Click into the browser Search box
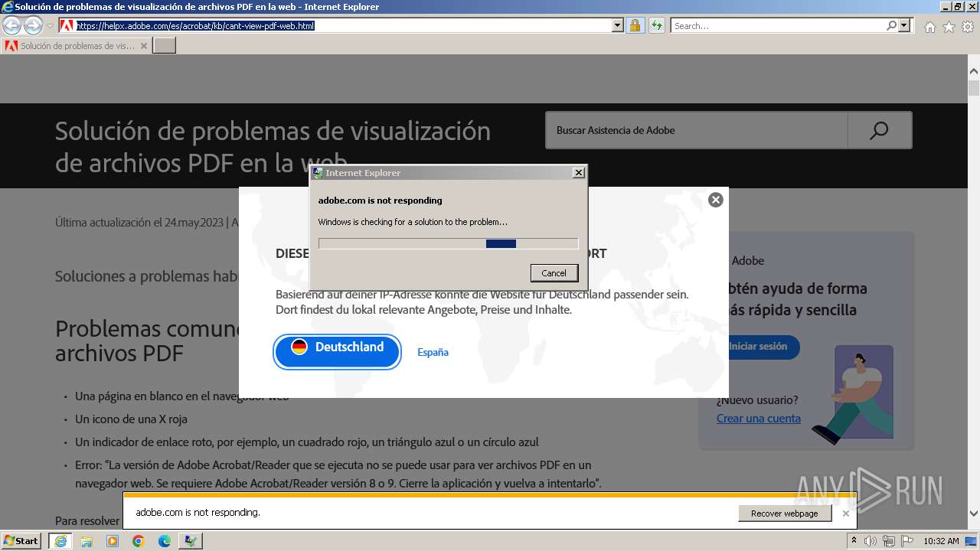Image resolution: width=980 pixels, height=551 pixels. [x=778, y=25]
